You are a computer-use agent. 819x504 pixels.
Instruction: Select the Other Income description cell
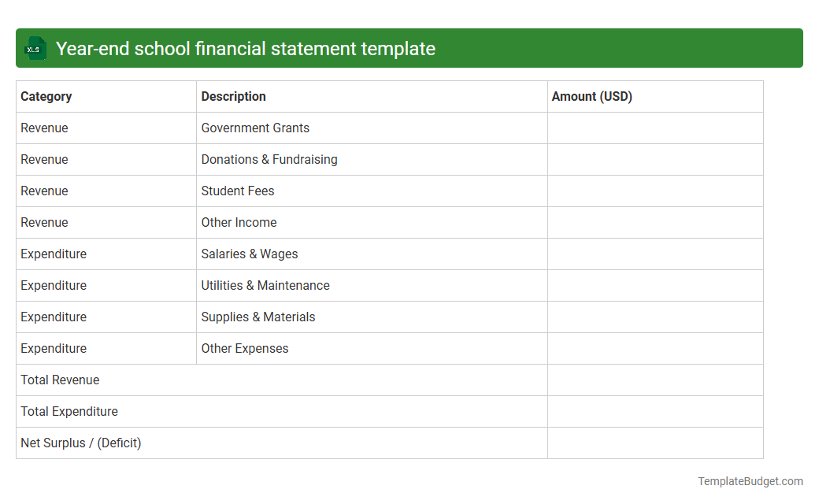coord(239,222)
